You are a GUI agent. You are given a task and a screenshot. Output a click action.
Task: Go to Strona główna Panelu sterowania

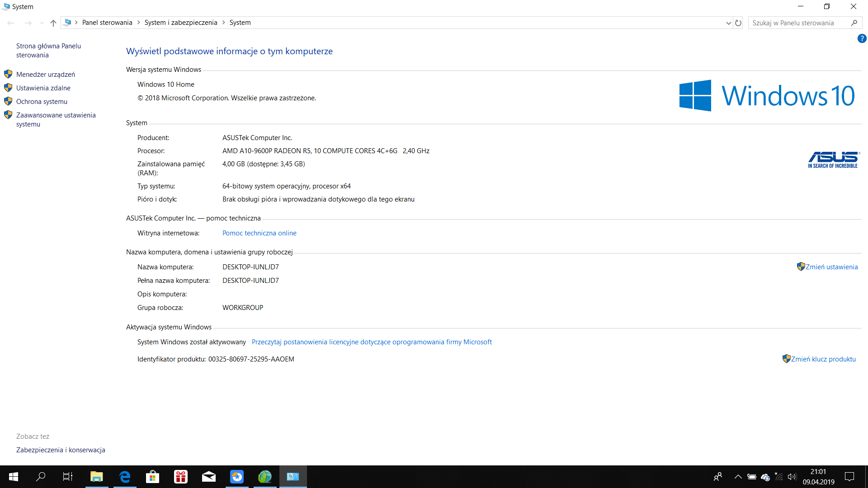coord(48,51)
